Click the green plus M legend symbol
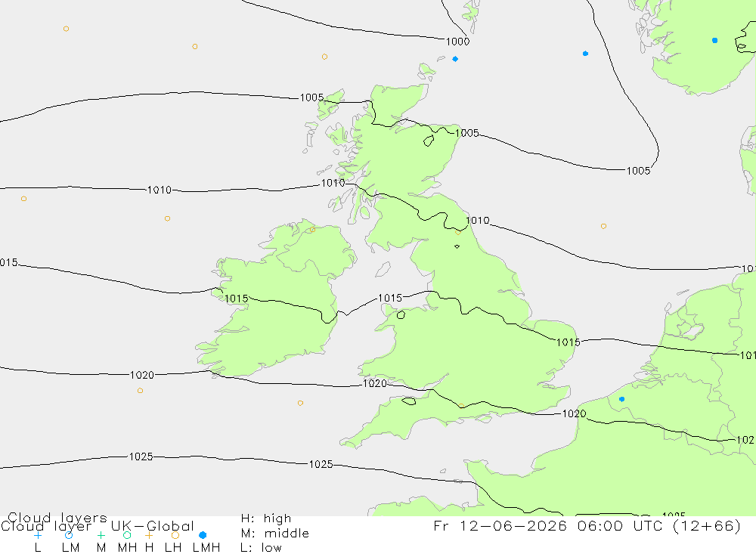This screenshot has width=756, height=554. click(101, 535)
